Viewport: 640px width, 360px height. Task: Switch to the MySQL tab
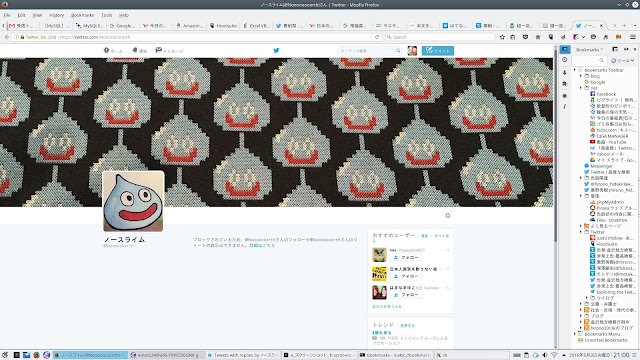pos(89,25)
